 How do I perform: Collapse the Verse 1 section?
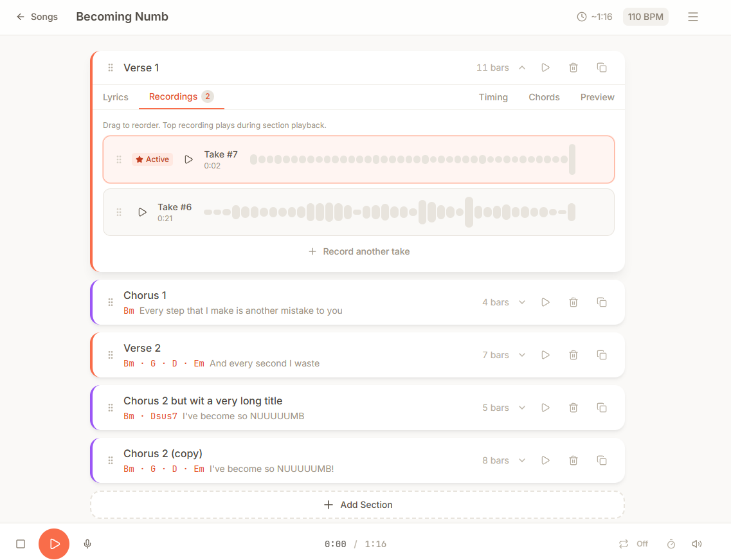pos(522,68)
